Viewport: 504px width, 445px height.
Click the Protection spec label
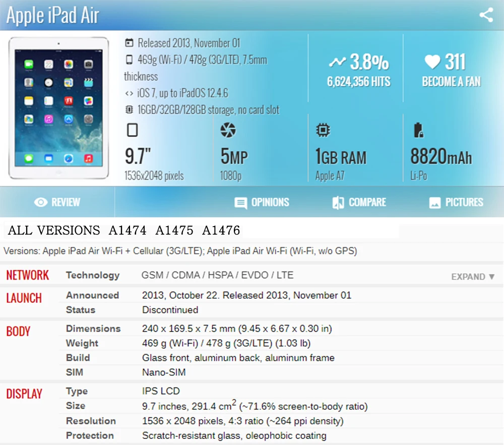90,435
